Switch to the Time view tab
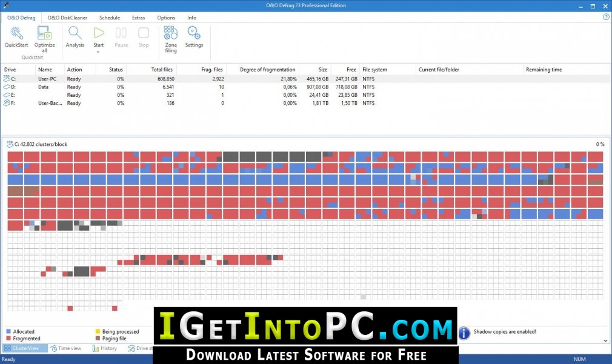 click(66, 348)
